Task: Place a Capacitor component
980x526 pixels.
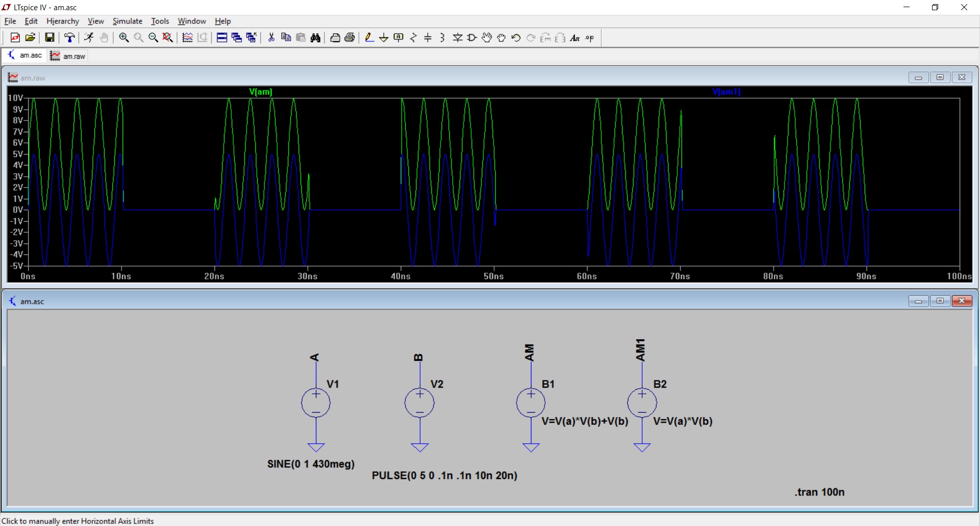Action: [x=428, y=38]
